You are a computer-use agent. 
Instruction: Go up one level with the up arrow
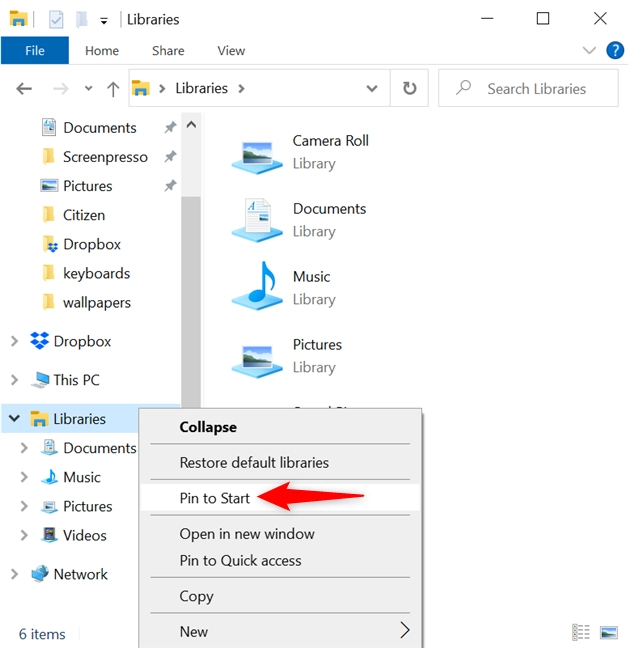click(x=113, y=88)
